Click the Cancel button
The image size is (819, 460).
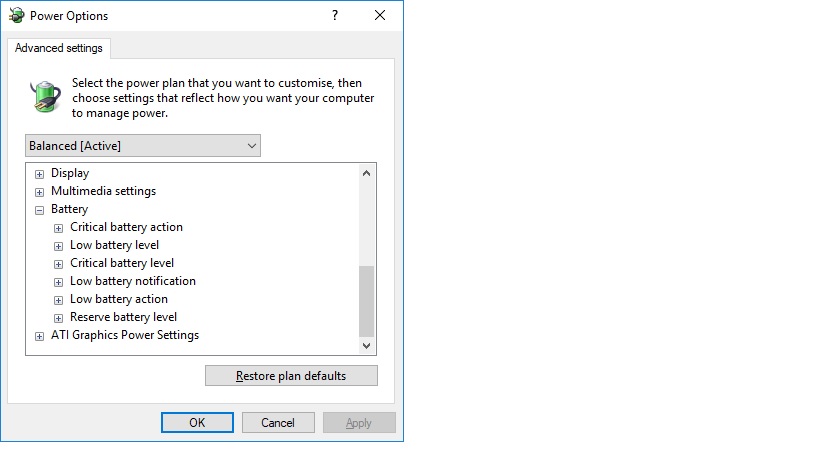278,422
